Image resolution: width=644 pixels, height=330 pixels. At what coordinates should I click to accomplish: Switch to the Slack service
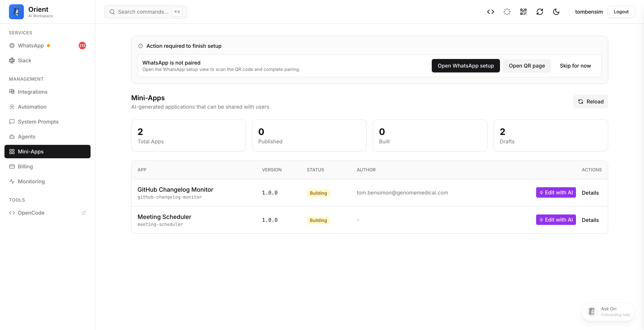coord(24,60)
